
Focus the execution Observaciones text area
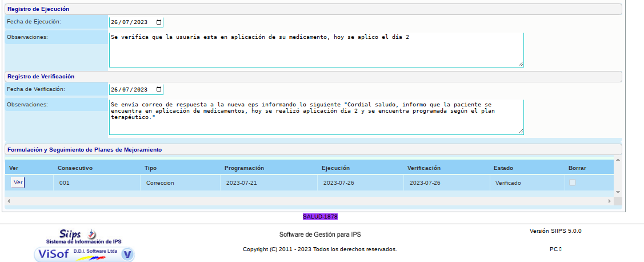[x=316, y=50]
